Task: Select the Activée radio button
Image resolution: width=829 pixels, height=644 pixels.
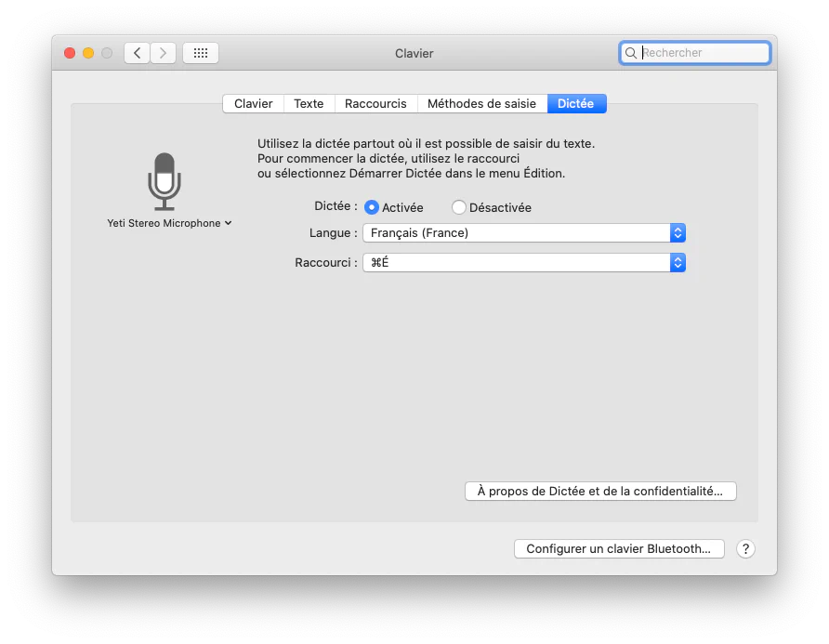Action: click(372, 207)
